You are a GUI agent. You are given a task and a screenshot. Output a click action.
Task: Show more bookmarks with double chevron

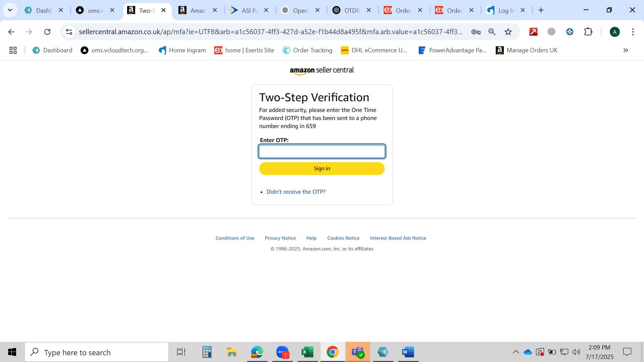click(626, 50)
